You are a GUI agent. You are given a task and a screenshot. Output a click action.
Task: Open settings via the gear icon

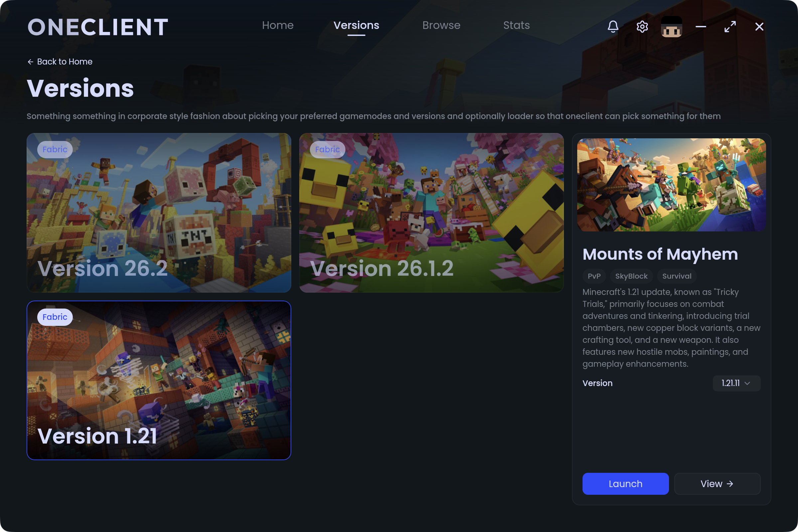(x=642, y=27)
